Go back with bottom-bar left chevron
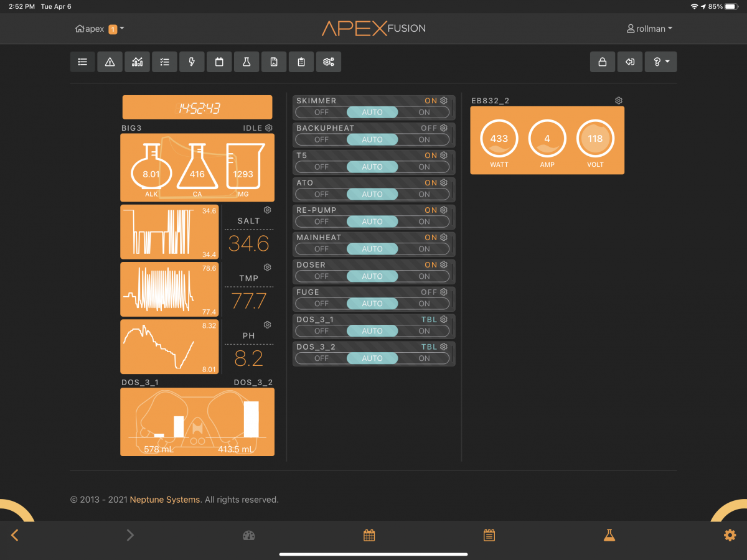 [x=15, y=535]
